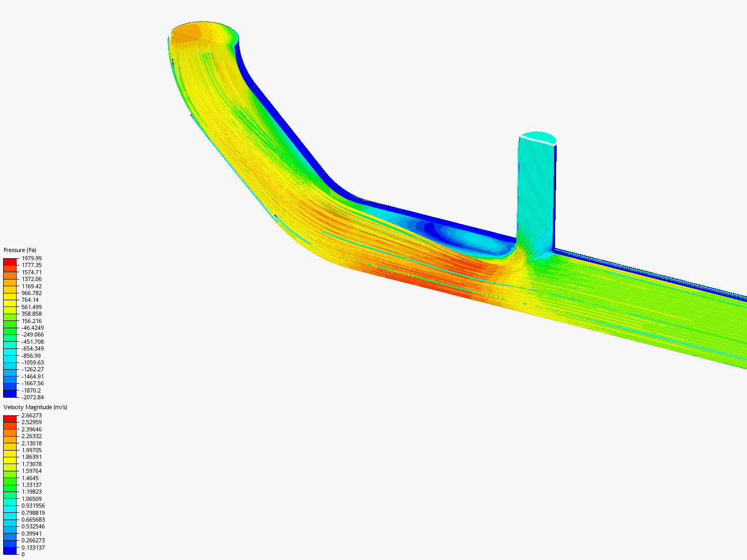
Task: Select velocity legend value 0.931956
Action: tap(33, 506)
